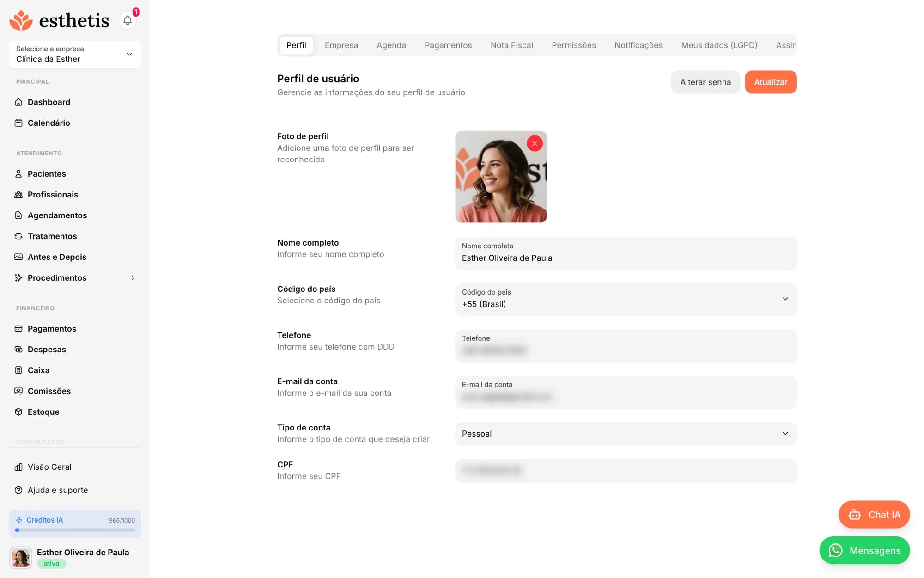Viewport: 924px width, 578px height.
Task: Expand the Procedimentos submenu chevron
Action: click(133, 278)
